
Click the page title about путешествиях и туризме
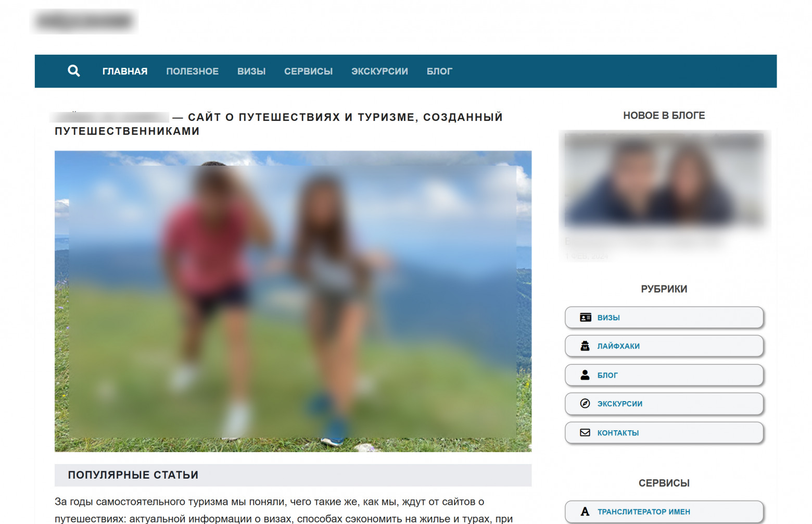(279, 124)
